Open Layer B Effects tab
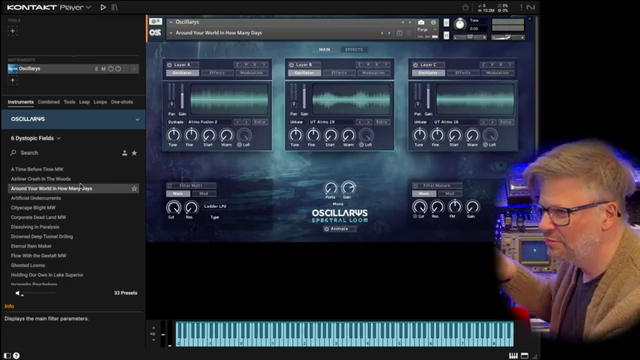Image resolution: width=640 pixels, height=360 pixels. tap(339, 73)
